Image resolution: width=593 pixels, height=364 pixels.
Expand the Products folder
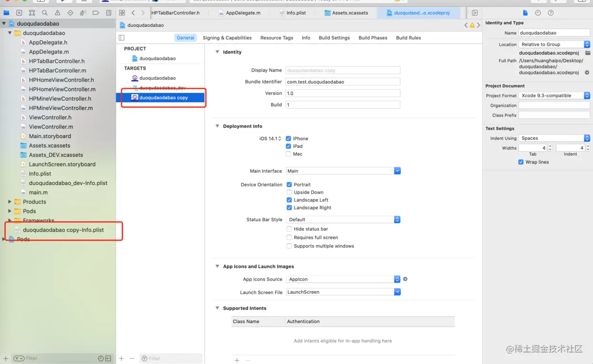coord(10,202)
